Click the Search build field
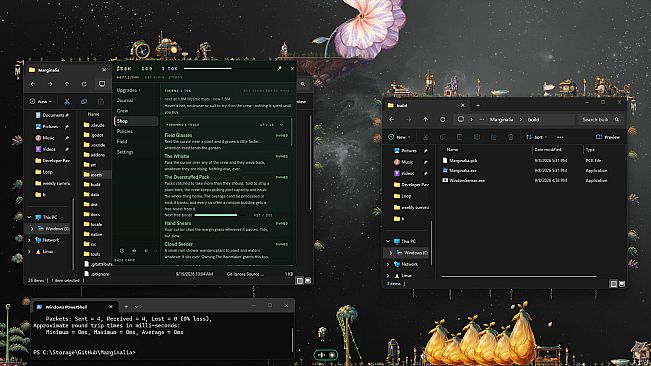 tap(600, 120)
